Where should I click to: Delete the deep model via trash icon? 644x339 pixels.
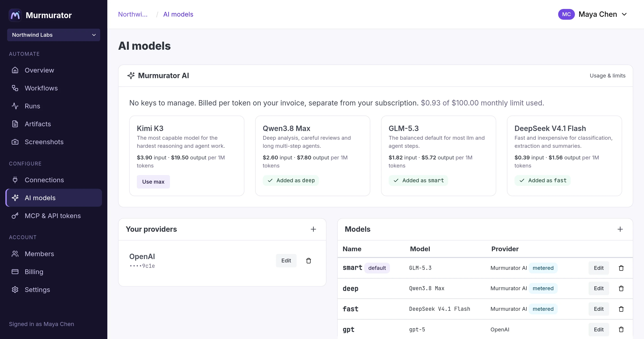tap(621, 288)
